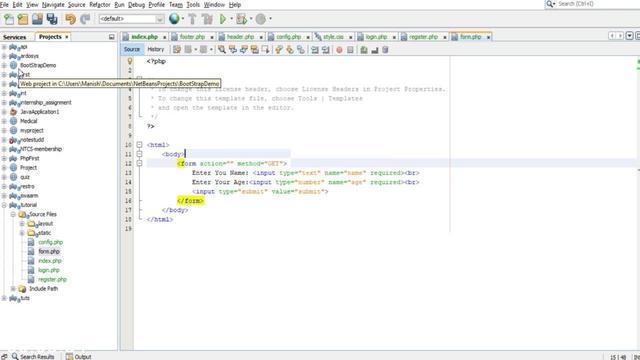The width and height of the screenshot is (640, 360).
Task: Open the dropdown arrow next to globe browser icon
Action: (182, 19)
